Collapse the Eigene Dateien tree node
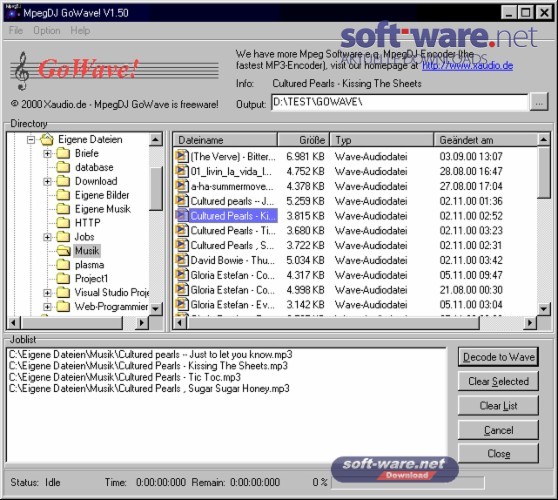Image resolution: width=558 pixels, height=500 pixels. (x=31, y=140)
